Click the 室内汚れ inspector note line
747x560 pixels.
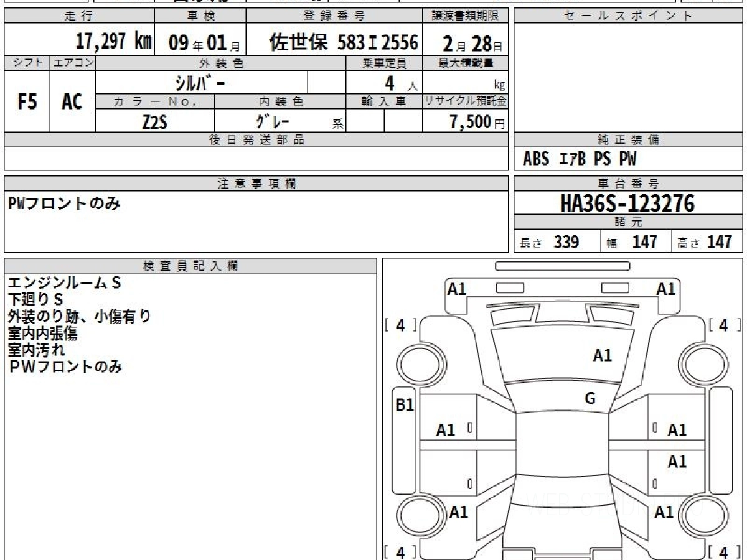pos(37,350)
